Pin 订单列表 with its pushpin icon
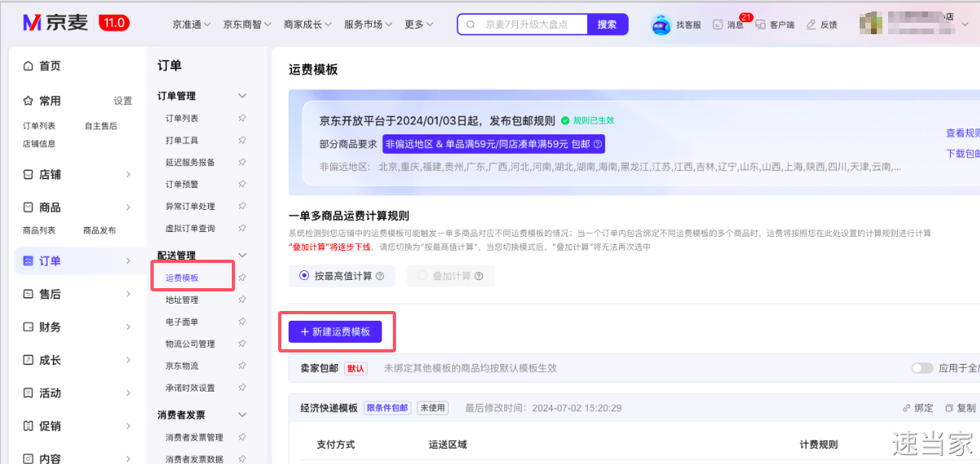This screenshot has width=980, height=464. click(x=242, y=119)
